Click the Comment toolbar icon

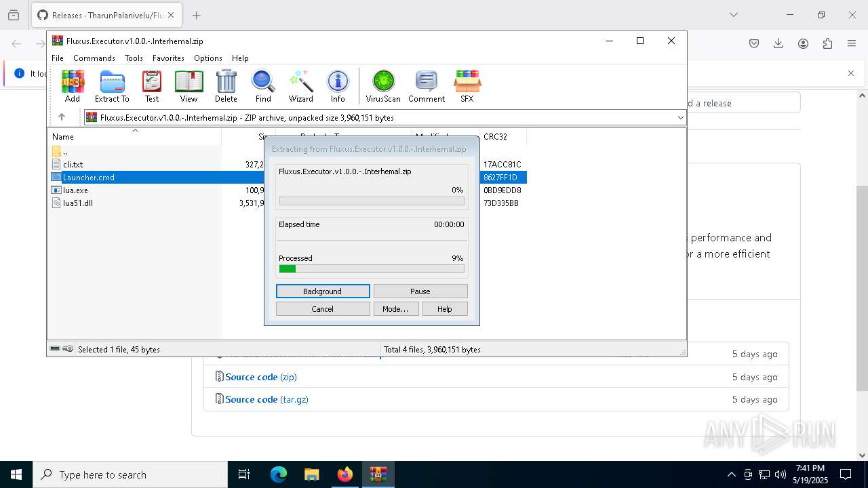coord(427,86)
